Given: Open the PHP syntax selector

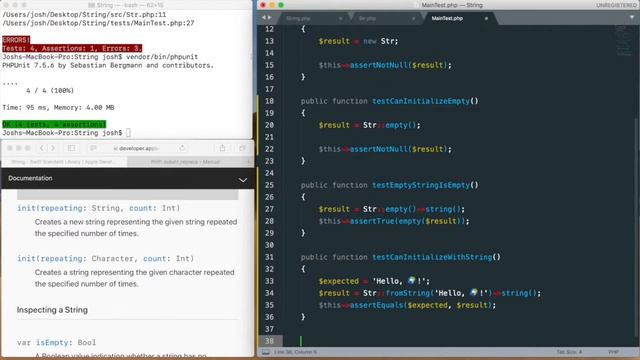Looking at the screenshot, I should (613, 352).
